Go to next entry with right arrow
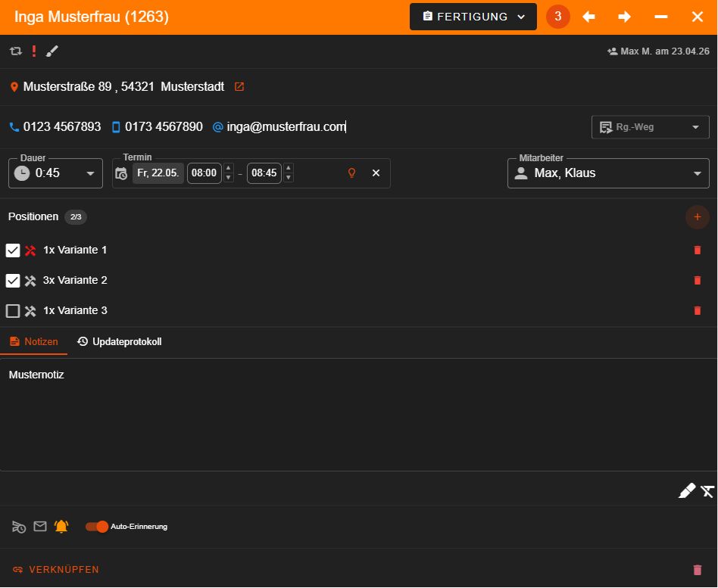The width and height of the screenshot is (718, 588). coord(625,17)
